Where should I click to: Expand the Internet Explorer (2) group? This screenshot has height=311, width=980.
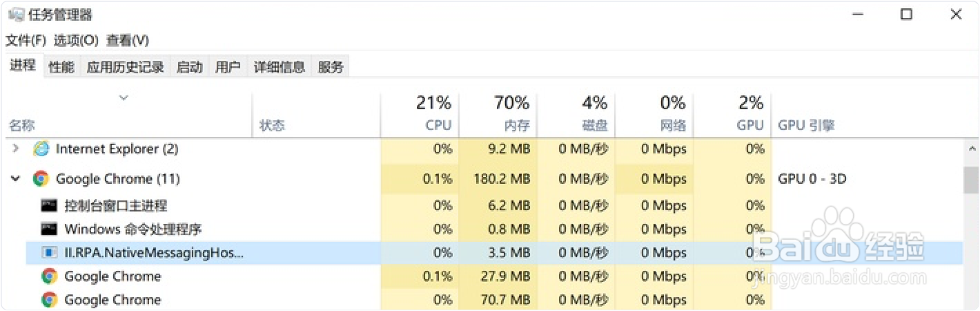pos(16,149)
